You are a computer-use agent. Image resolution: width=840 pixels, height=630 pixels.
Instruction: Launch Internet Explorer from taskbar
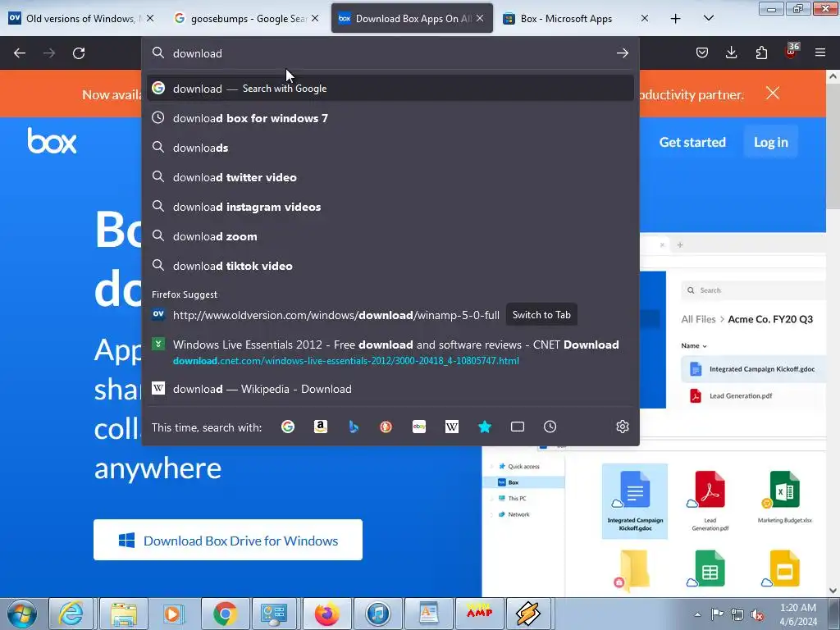pos(71,614)
